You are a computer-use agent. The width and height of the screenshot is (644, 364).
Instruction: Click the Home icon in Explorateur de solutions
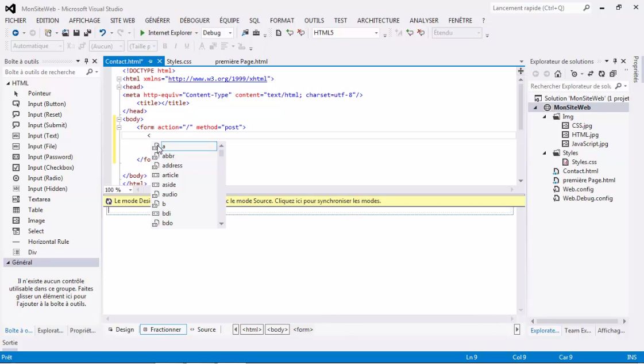[557, 74]
